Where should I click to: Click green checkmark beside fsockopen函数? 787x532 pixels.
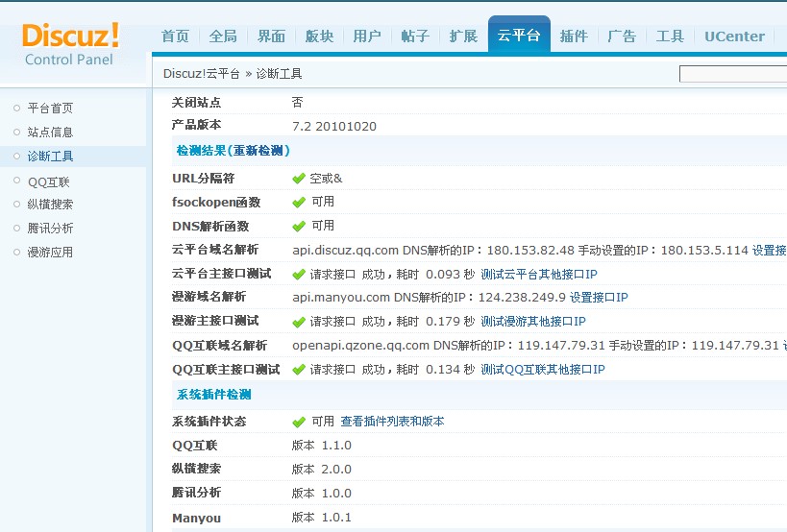pos(299,203)
